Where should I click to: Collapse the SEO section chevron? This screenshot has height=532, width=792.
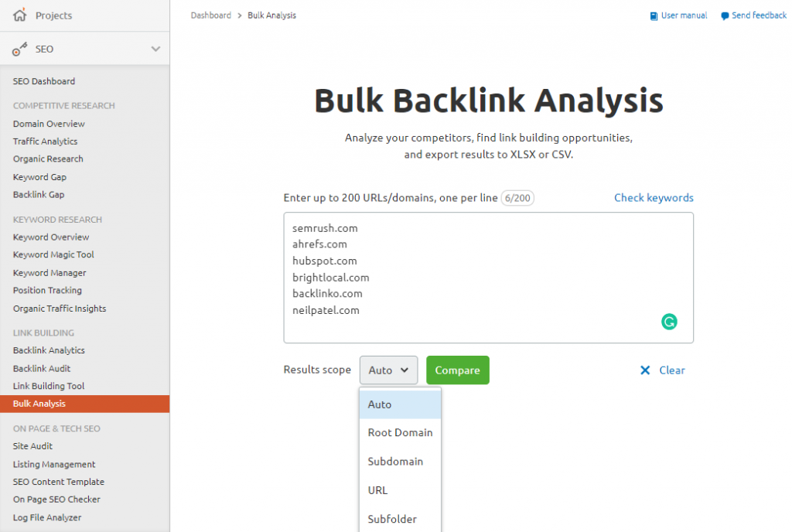tap(155, 49)
